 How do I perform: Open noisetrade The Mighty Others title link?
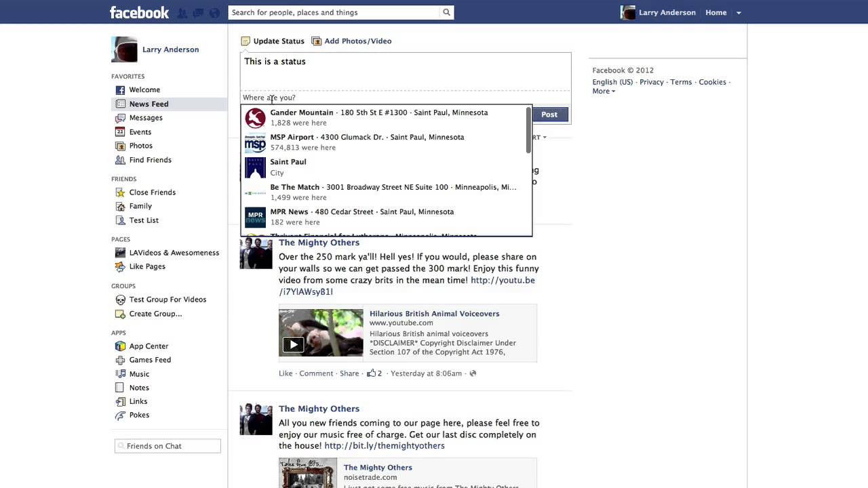378,468
